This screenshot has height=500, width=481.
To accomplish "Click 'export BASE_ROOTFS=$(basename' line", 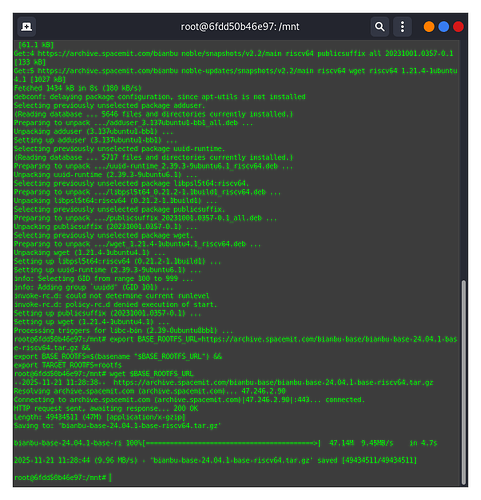I will [x=118, y=356].
